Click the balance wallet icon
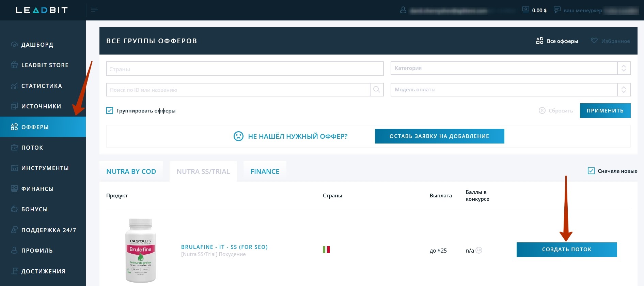The width and height of the screenshot is (644, 286). 526,10
